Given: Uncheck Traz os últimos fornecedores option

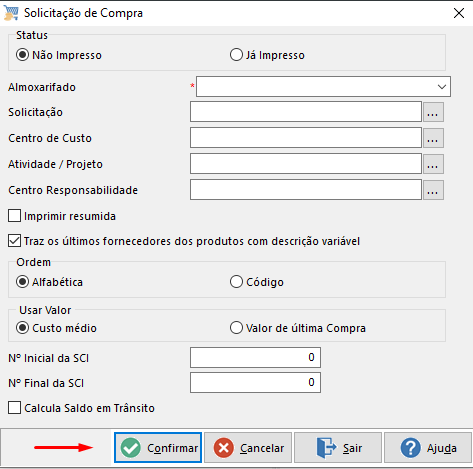Looking at the screenshot, I should click(x=14, y=241).
